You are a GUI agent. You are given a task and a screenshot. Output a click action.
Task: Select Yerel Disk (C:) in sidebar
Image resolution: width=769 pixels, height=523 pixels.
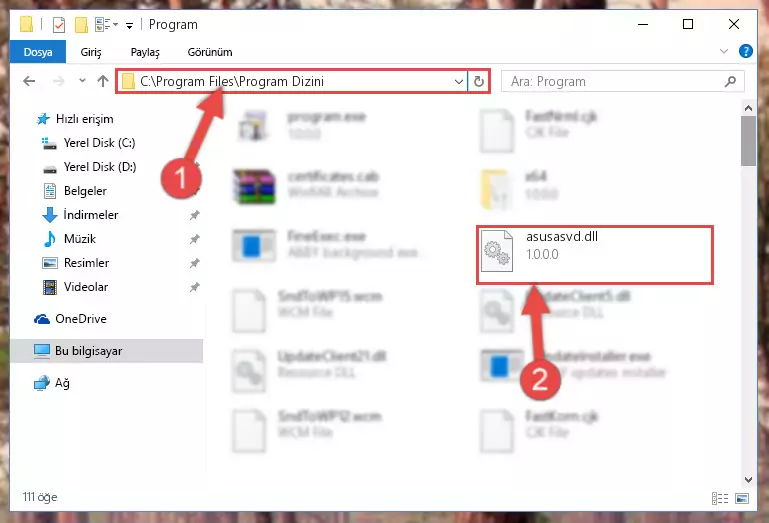(x=100, y=143)
